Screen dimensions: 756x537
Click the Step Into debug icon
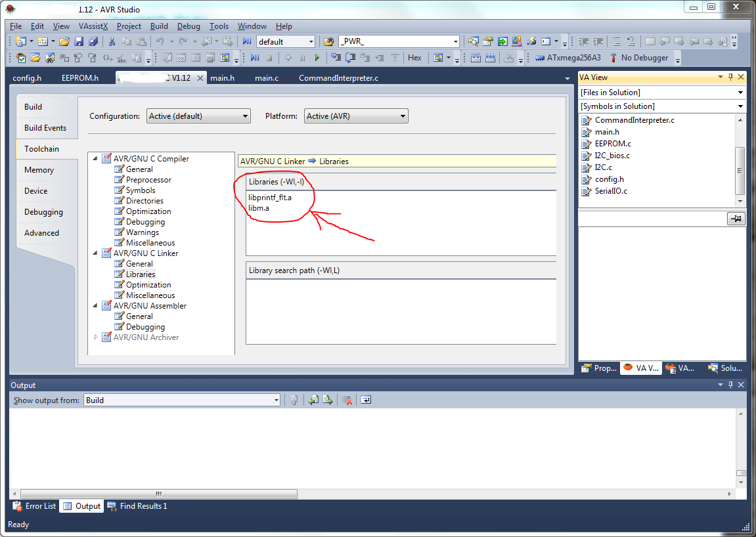(336, 58)
